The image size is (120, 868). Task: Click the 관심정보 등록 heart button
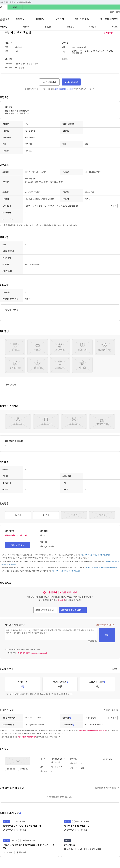[49, 82]
